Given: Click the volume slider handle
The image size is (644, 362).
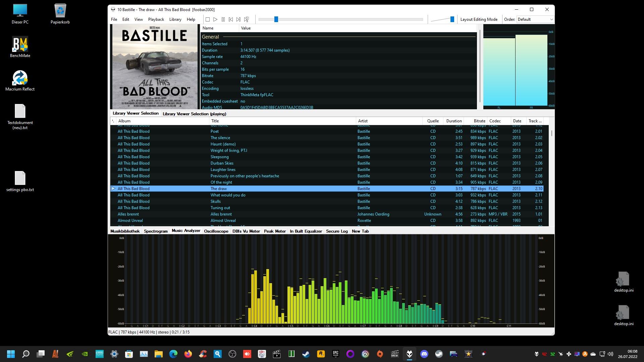Looking at the screenshot, I should 452,19.
